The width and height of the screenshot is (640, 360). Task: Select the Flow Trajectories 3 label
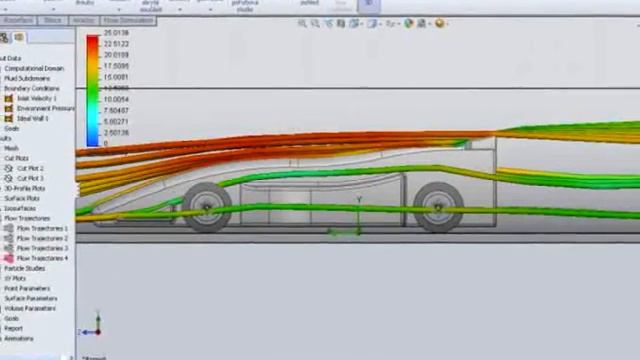(42, 248)
